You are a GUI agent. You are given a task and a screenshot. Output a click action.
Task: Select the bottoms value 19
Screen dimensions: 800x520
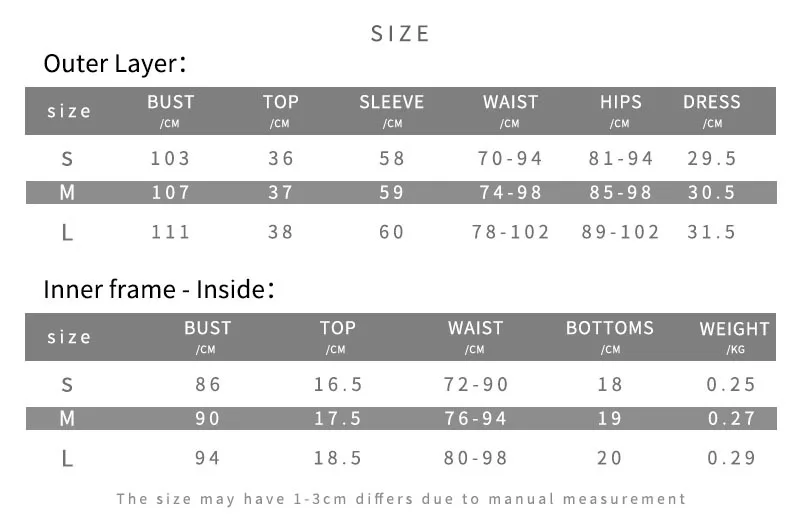pyautogui.click(x=610, y=419)
